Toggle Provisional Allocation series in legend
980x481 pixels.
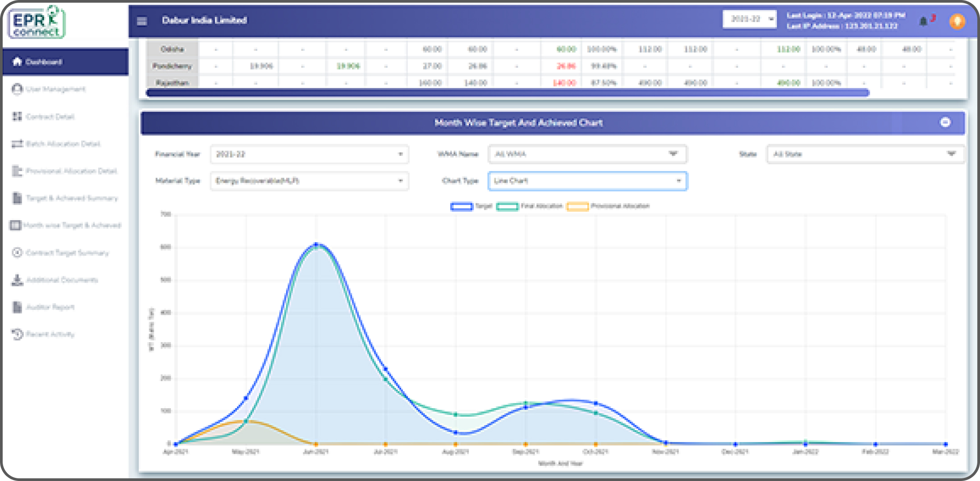(608, 206)
